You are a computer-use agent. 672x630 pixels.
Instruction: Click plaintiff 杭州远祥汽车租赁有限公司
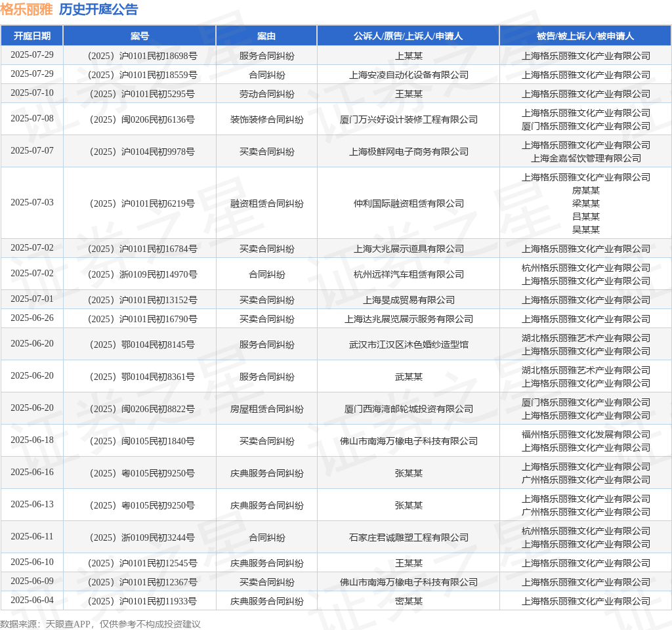tap(408, 274)
